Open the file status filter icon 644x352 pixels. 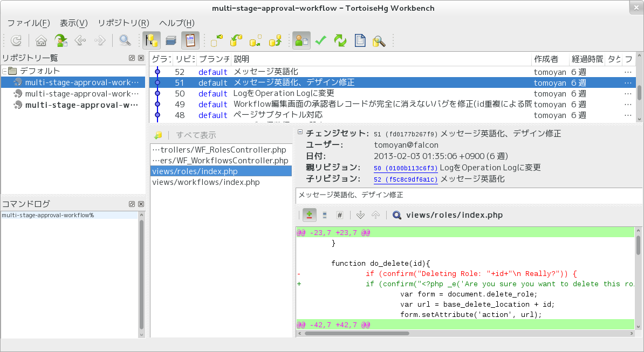(158, 135)
